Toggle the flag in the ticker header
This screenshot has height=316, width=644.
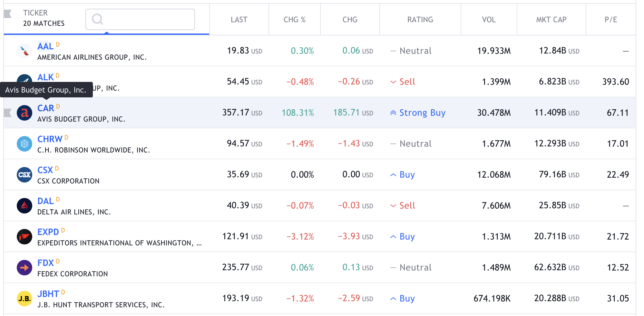click(8, 14)
